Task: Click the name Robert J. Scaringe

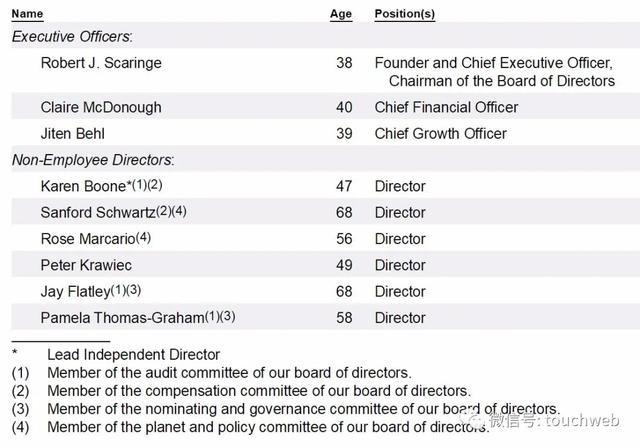Action: pos(101,63)
